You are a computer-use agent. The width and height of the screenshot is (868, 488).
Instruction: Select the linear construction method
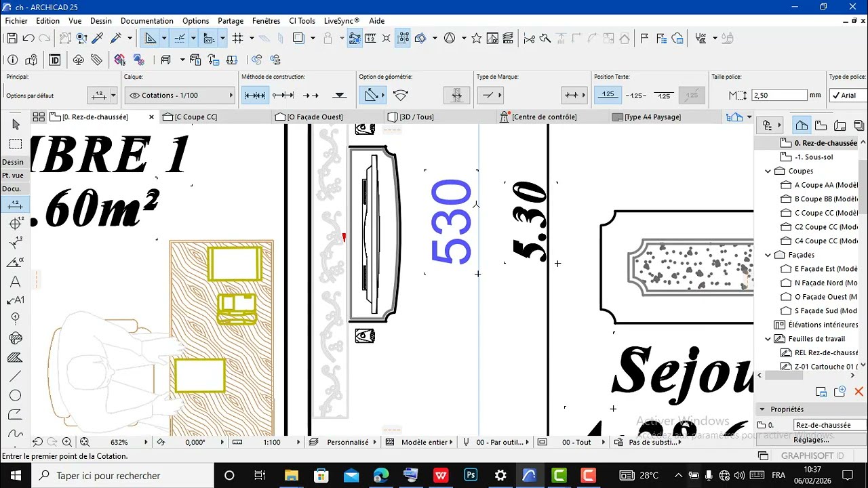255,96
